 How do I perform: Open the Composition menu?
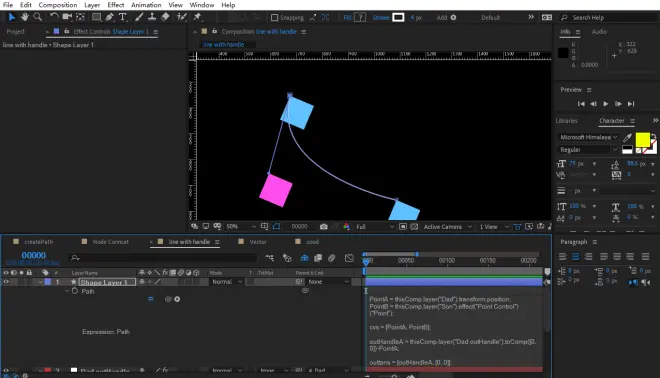(58, 5)
